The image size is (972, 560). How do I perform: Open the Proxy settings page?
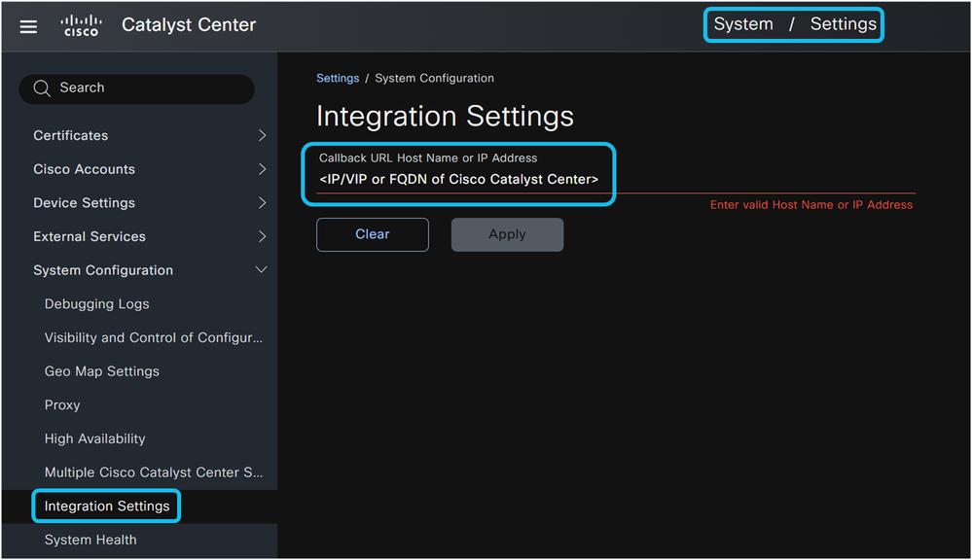pyautogui.click(x=61, y=404)
